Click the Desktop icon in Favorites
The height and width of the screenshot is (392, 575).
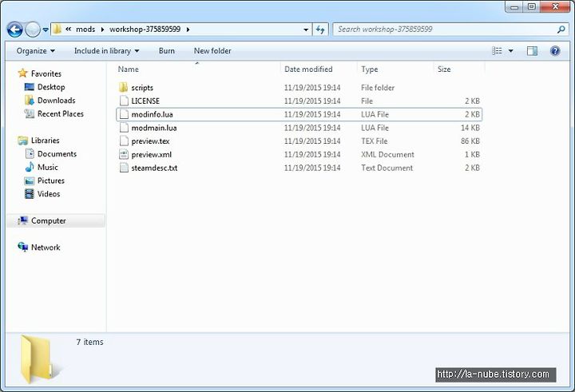tap(29, 87)
